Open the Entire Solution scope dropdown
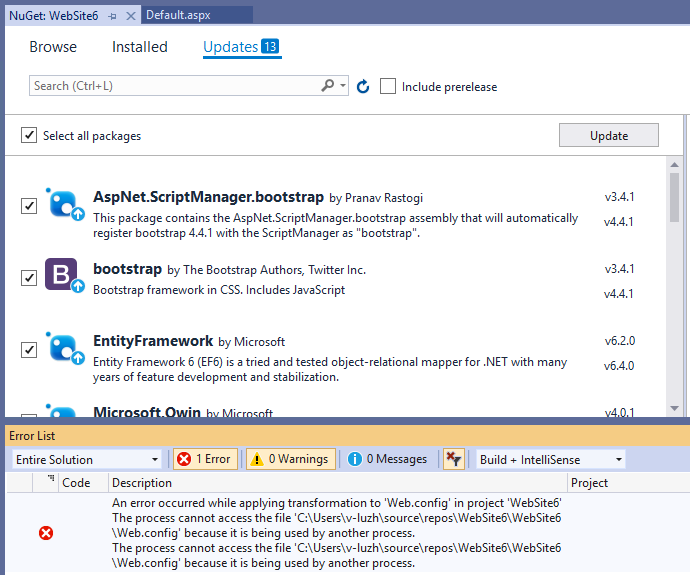 click(x=87, y=459)
